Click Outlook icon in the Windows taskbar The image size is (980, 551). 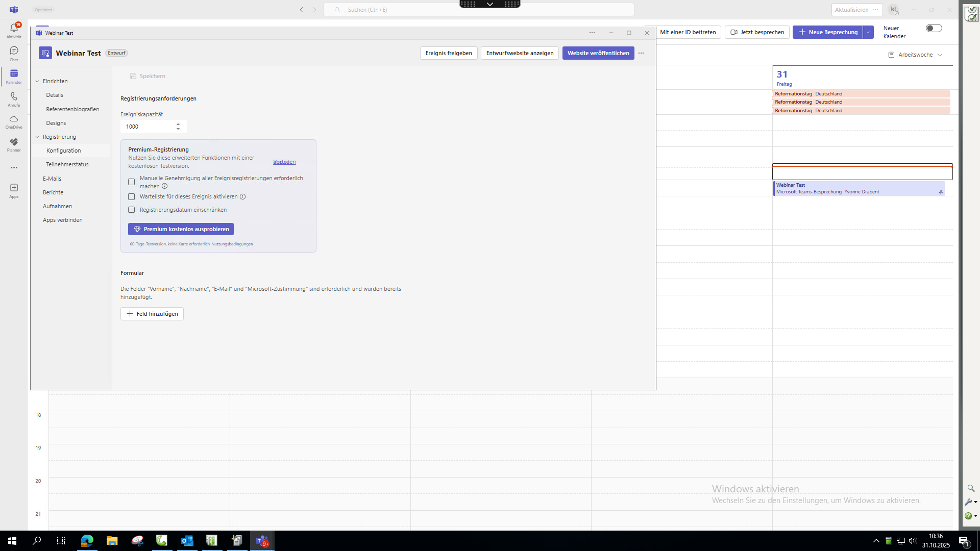(187, 541)
